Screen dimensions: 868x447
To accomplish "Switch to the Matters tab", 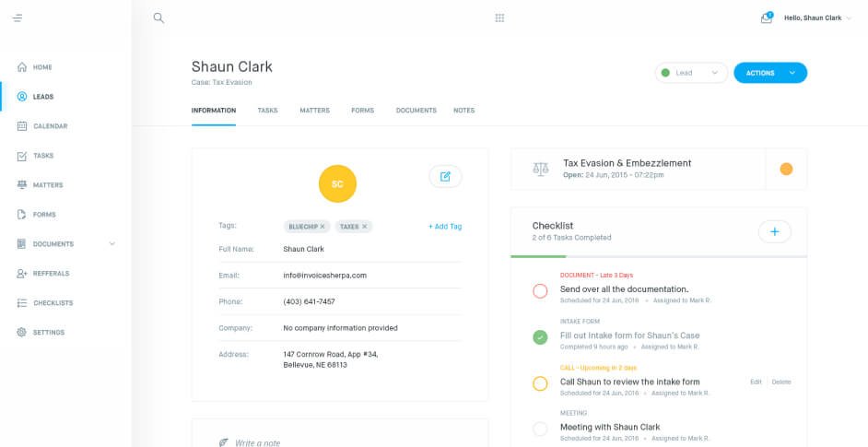I will (314, 111).
